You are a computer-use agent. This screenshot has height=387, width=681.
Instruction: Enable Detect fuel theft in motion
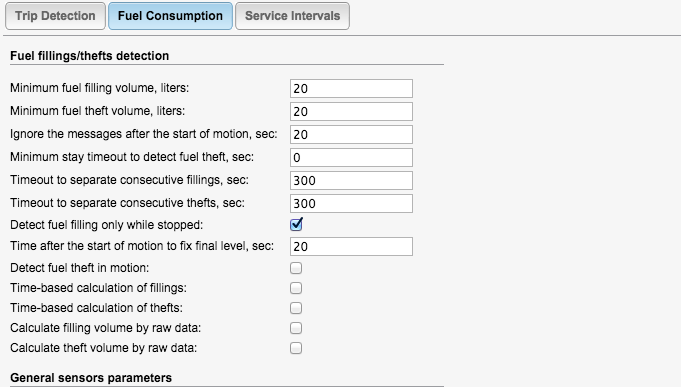[296, 268]
